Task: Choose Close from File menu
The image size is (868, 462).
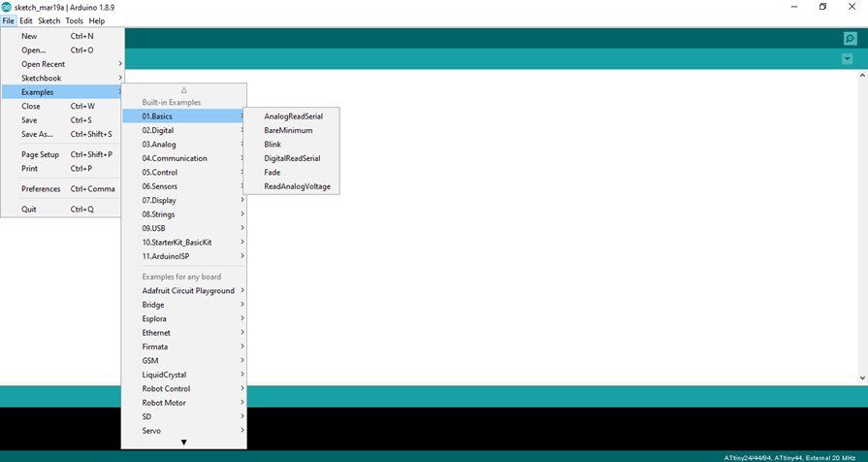Action: point(62,106)
